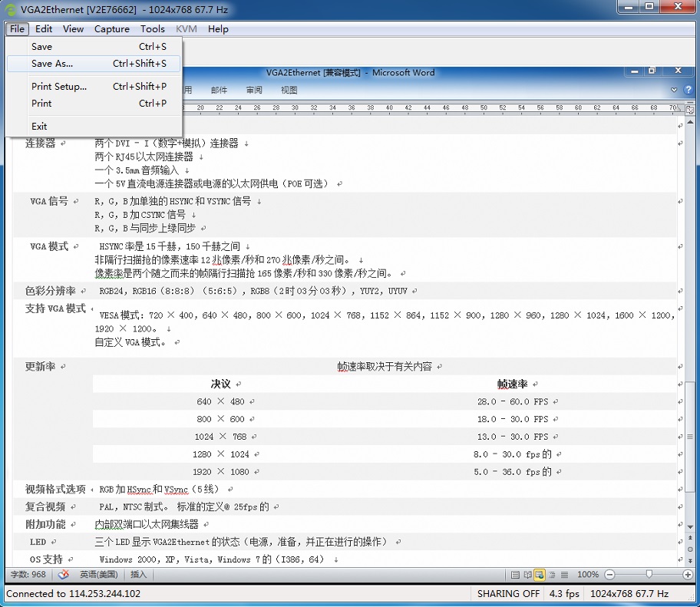Image resolution: width=700 pixels, height=607 pixels.
Task: Click the spell check proofing icon in status bar
Action: pyautogui.click(x=64, y=574)
